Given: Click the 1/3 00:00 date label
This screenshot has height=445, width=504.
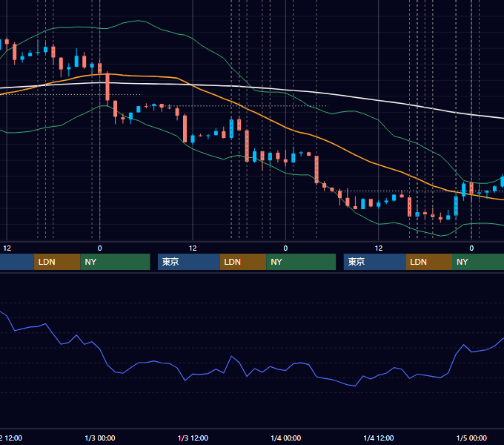Looking at the screenshot, I should click(x=100, y=438).
